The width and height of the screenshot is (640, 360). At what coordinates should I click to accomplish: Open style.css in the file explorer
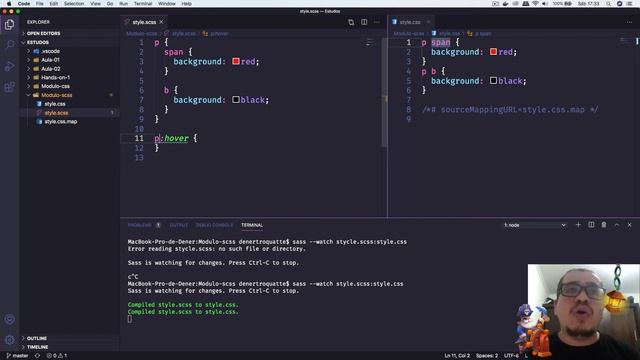pyautogui.click(x=69, y=104)
